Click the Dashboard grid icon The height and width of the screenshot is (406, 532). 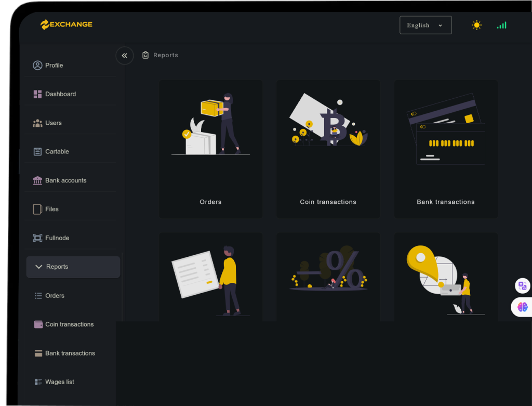(37, 94)
